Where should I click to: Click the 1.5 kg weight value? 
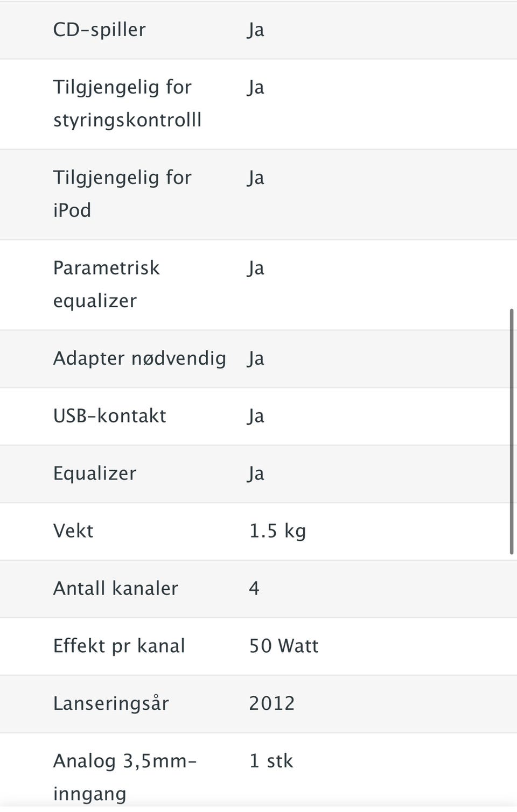point(277,531)
